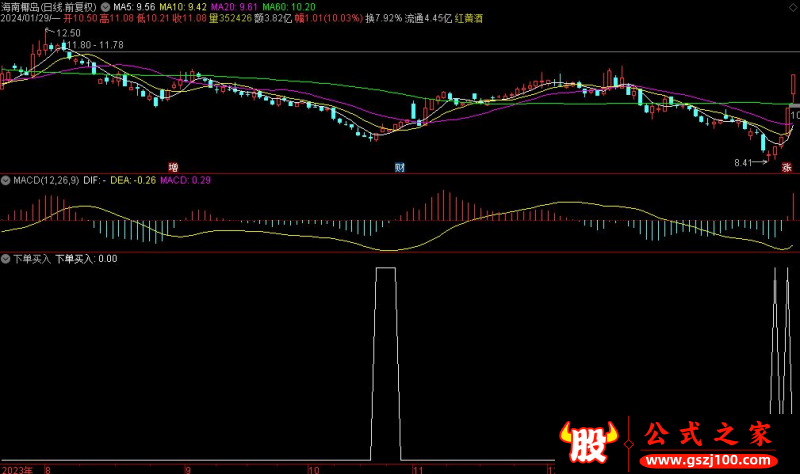
Task: Click the 增 event marker on chart
Action: (173, 167)
